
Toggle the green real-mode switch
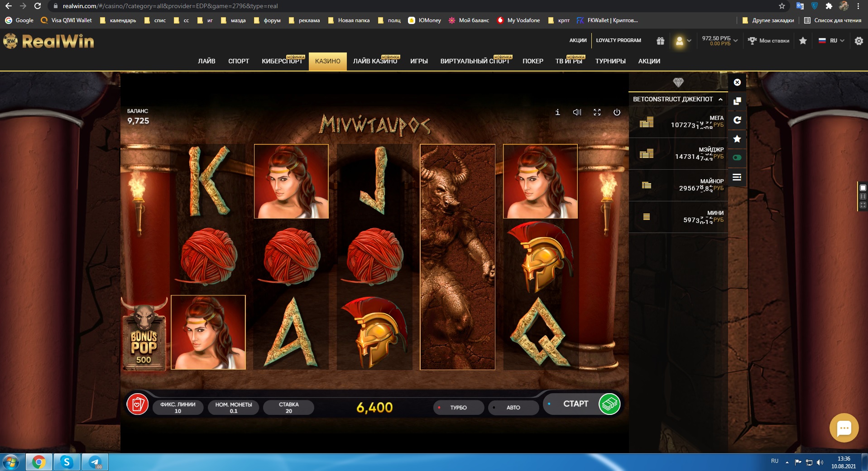737,157
